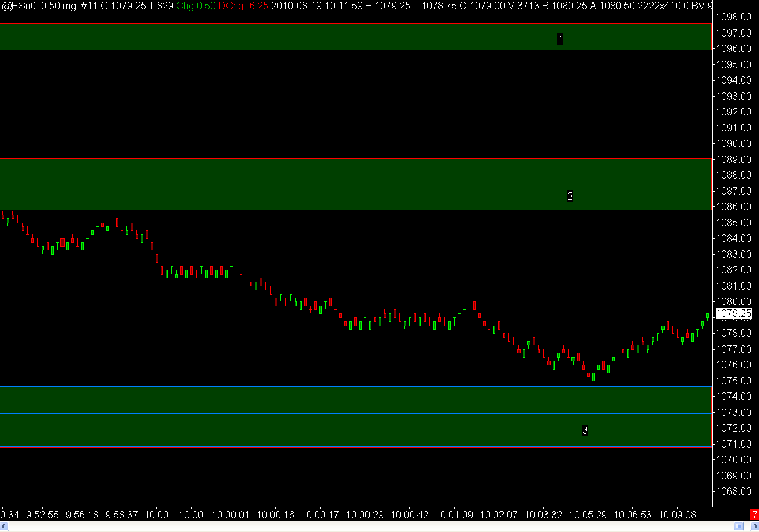Click the red '7' indicator box
The image size is (759, 532).
coord(754,514)
